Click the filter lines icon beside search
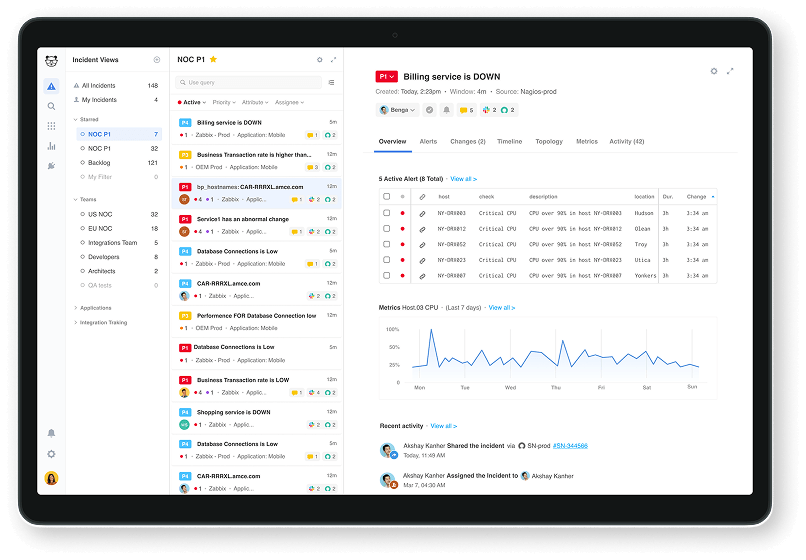Image resolution: width=806 pixels, height=560 pixels. (332, 82)
